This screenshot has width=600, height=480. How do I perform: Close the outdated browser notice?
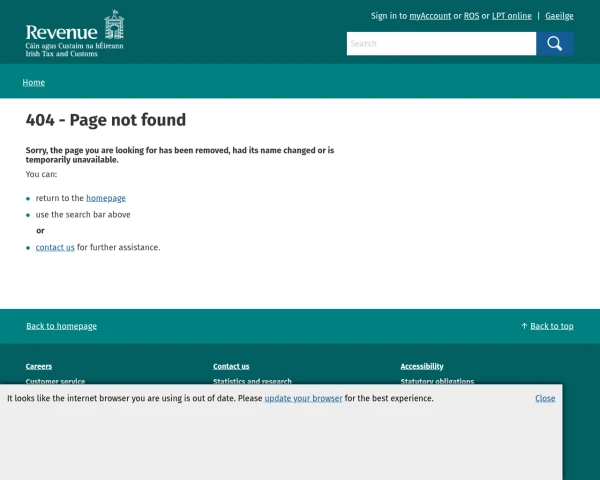(545, 398)
